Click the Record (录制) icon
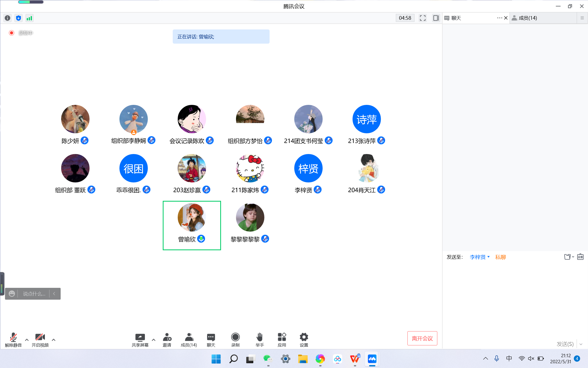Screen dimensions: 588x368 coord(235,337)
